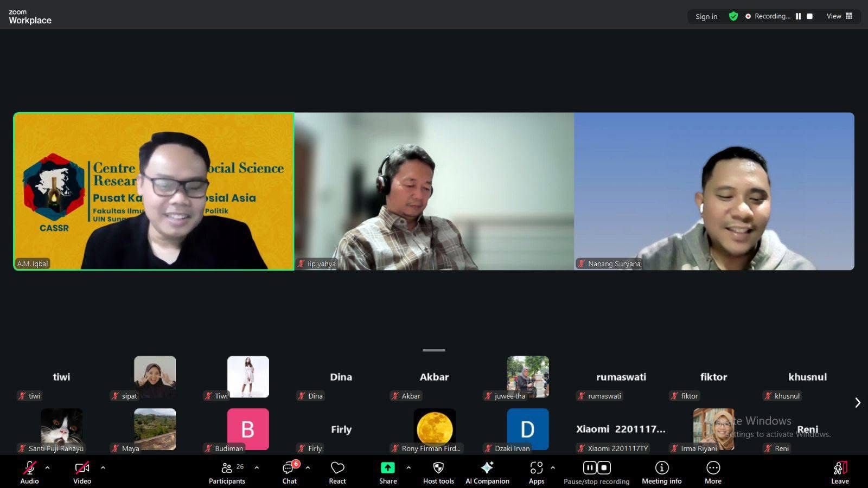
Task: Leave the meeting
Action: pos(840,472)
